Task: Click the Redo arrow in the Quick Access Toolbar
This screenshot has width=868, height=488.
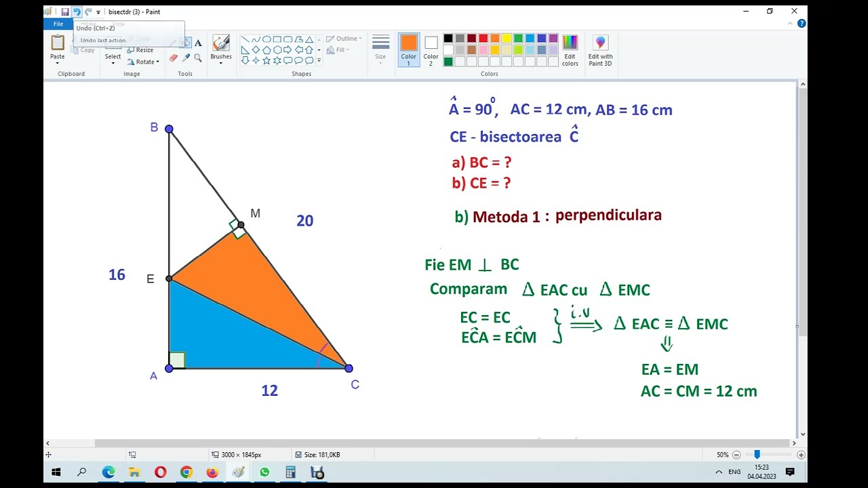Action: [88, 12]
